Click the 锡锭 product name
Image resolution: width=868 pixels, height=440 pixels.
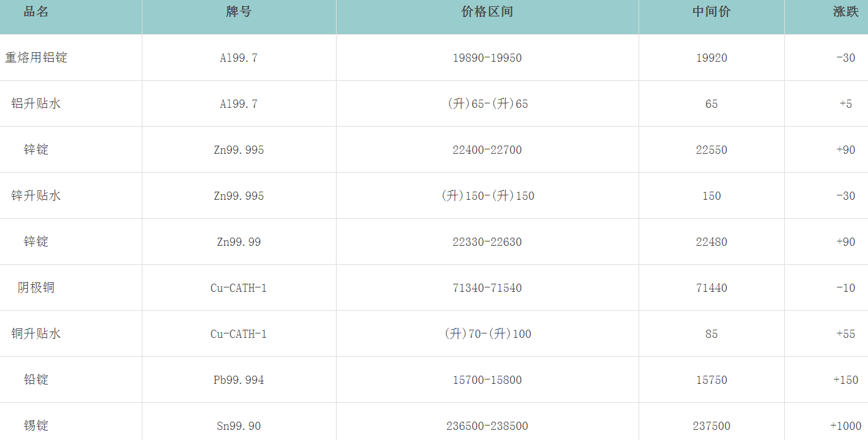tap(36, 426)
